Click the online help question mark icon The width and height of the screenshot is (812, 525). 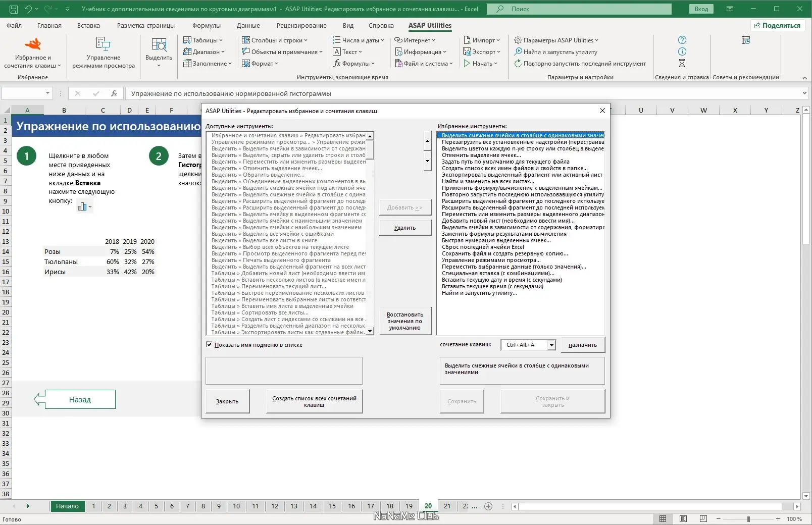coord(682,40)
